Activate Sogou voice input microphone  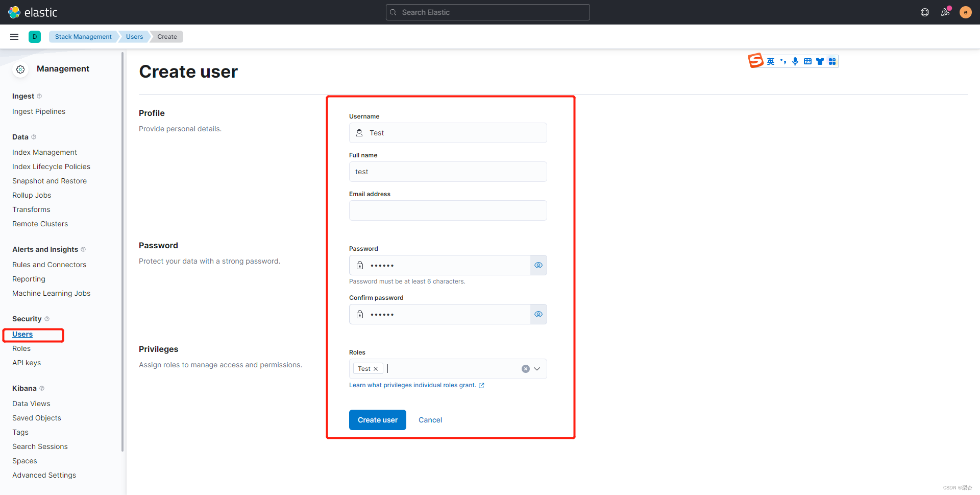pos(795,61)
